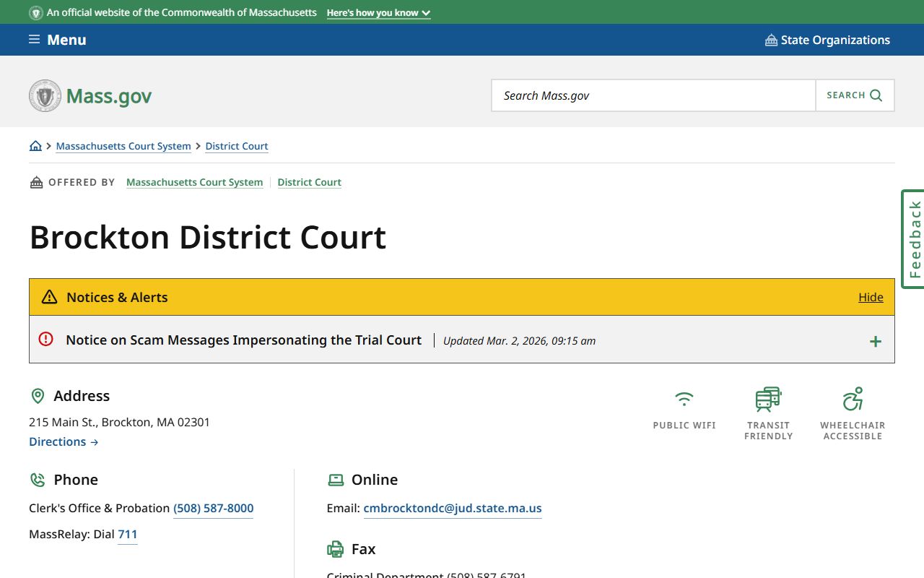Click MassRelay 711 link
Screen dimensions: 924x578
(128, 534)
